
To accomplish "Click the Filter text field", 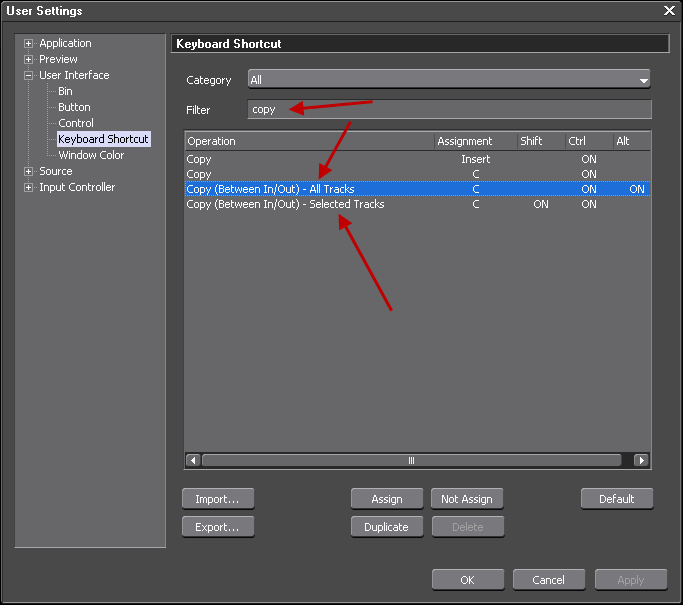I will [x=450, y=109].
